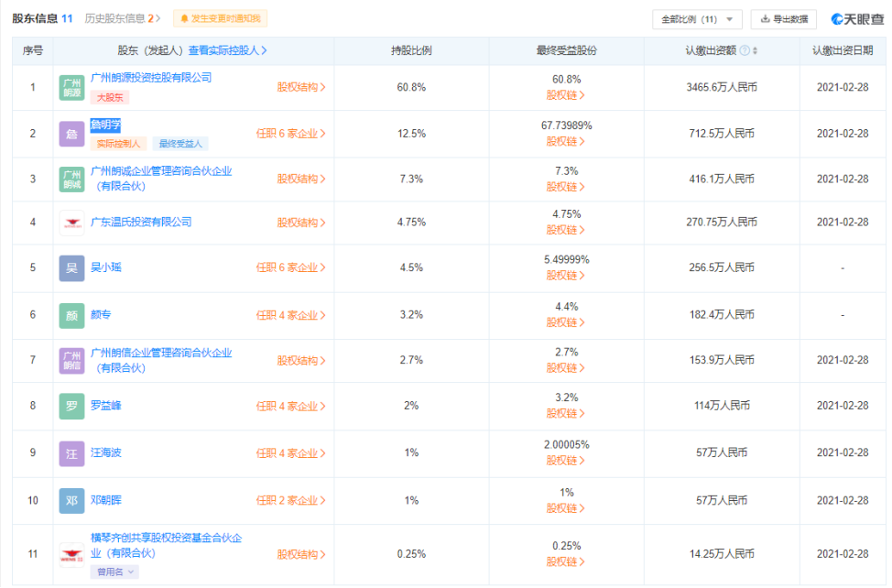The height and width of the screenshot is (588, 892).
Task: Open 股权链 under 4.75% benefit share
Action: (x=565, y=230)
